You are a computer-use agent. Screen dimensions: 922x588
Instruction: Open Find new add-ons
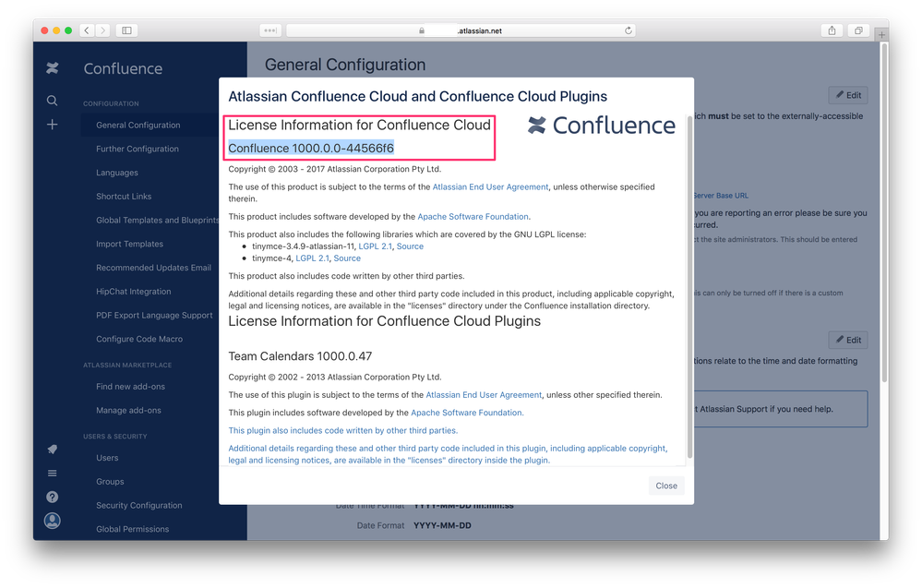click(x=130, y=387)
